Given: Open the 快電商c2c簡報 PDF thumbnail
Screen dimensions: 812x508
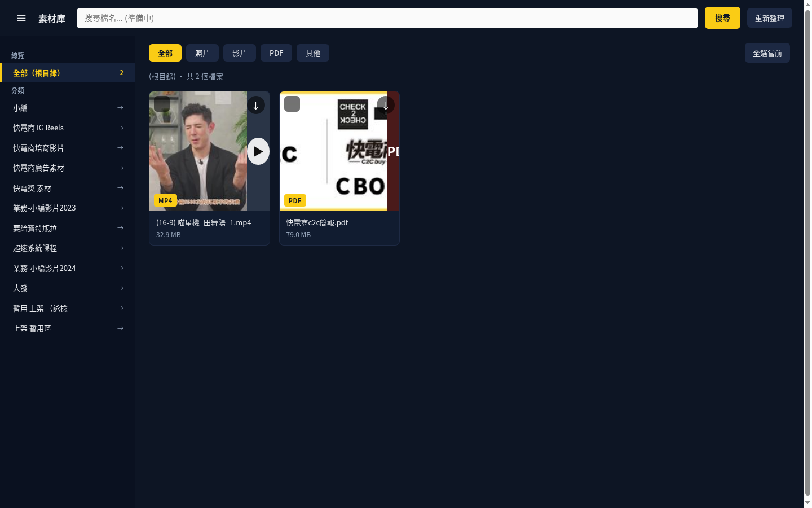Looking at the screenshot, I should [339, 151].
